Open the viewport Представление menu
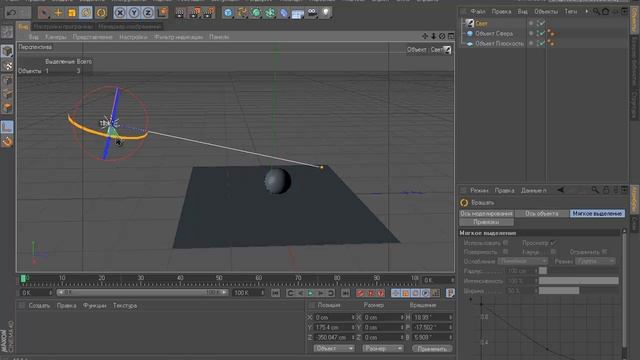Screen dimensions: 640x360 pos(92,37)
